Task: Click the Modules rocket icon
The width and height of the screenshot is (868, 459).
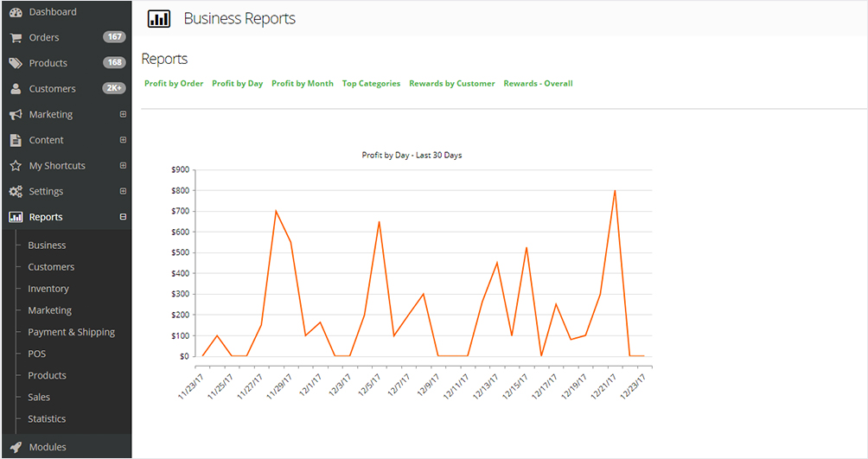Action: coord(15,447)
